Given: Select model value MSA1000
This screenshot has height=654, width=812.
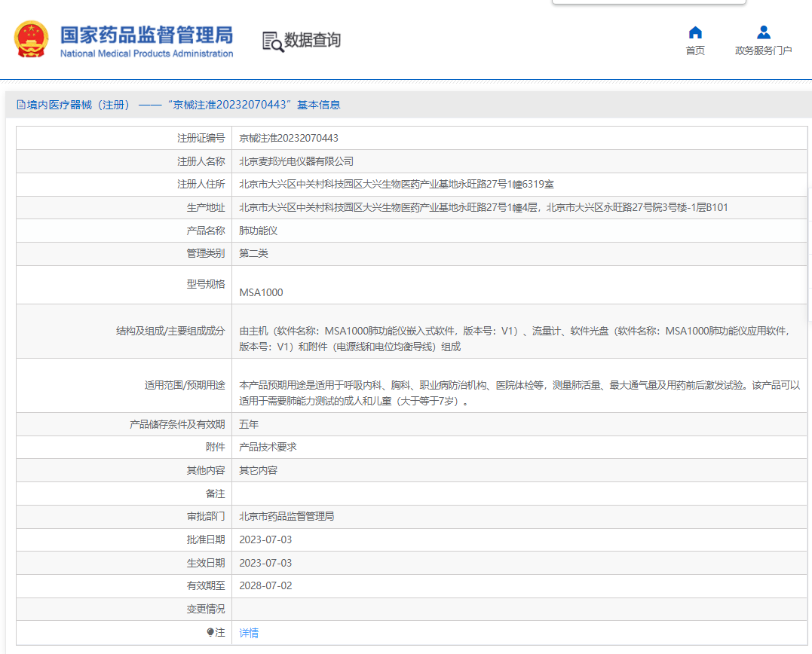Looking at the screenshot, I should (x=261, y=293).
